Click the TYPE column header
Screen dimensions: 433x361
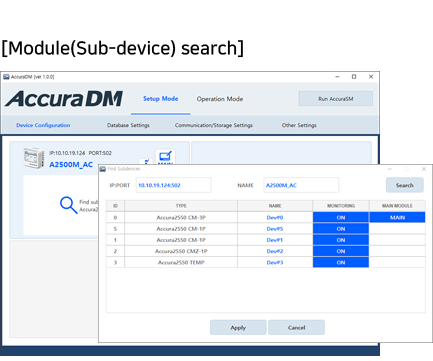(x=181, y=206)
